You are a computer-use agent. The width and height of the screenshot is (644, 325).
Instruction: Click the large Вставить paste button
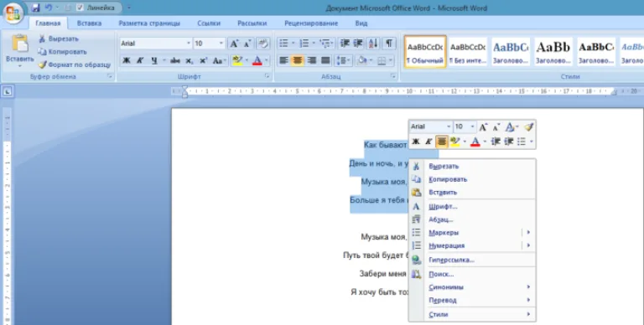coord(20,50)
